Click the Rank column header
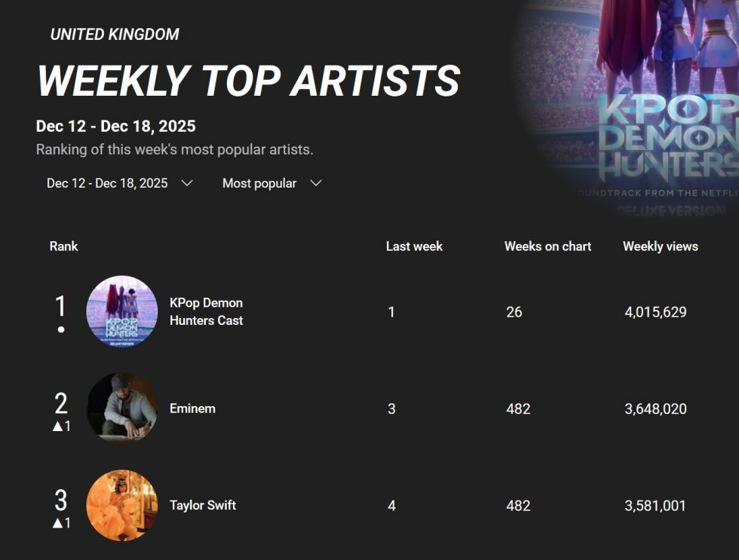 tap(64, 246)
